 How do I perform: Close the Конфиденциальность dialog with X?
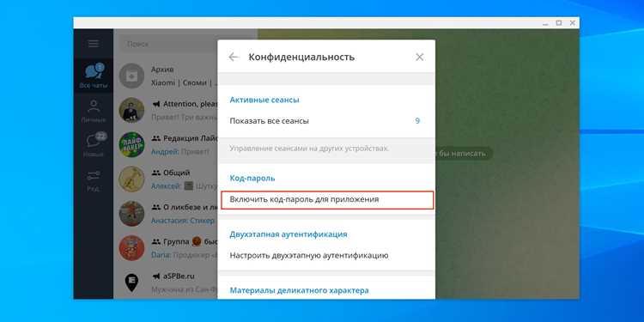(x=419, y=57)
